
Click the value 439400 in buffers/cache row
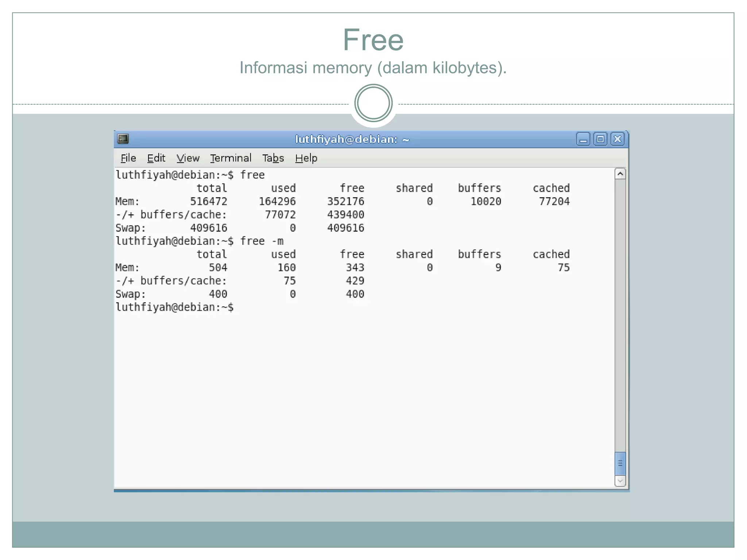[346, 214]
